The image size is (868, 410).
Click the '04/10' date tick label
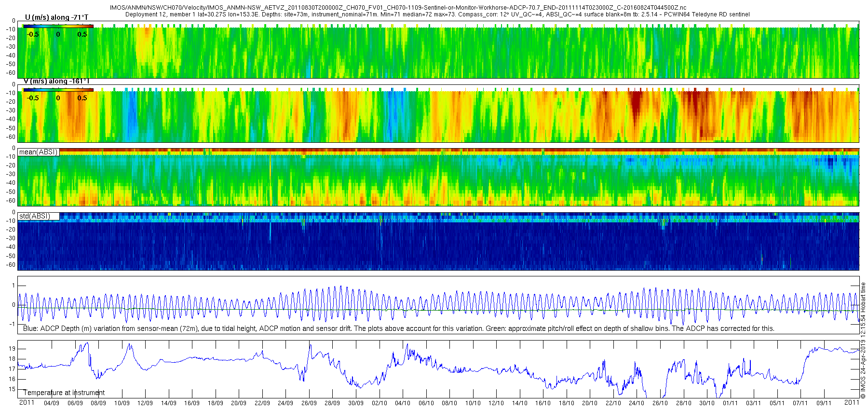[403, 403]
